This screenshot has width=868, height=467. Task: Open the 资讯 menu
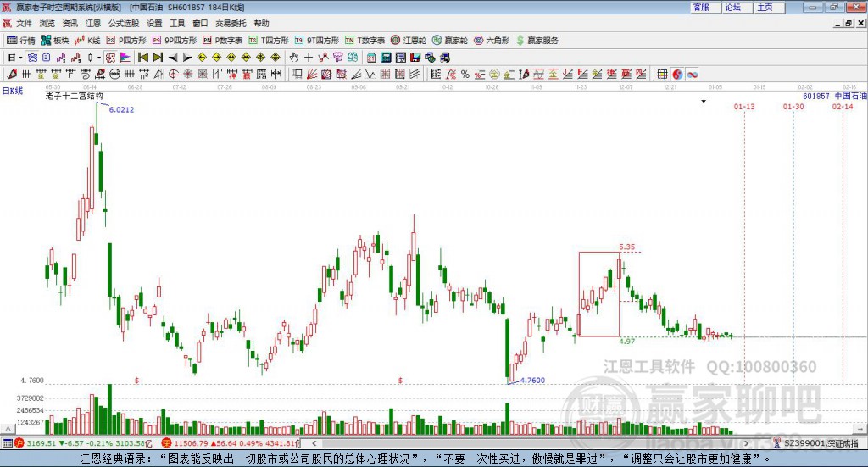(x=70, y=23)
